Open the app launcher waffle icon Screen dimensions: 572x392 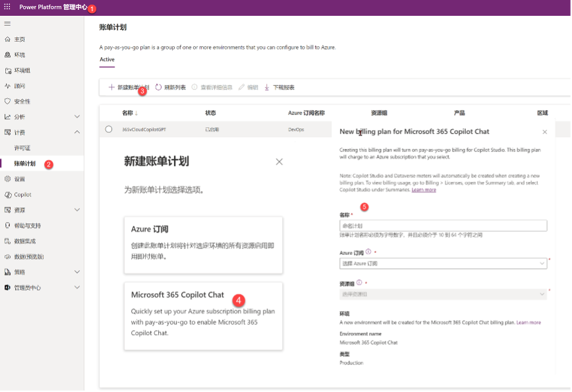(7, 7)
